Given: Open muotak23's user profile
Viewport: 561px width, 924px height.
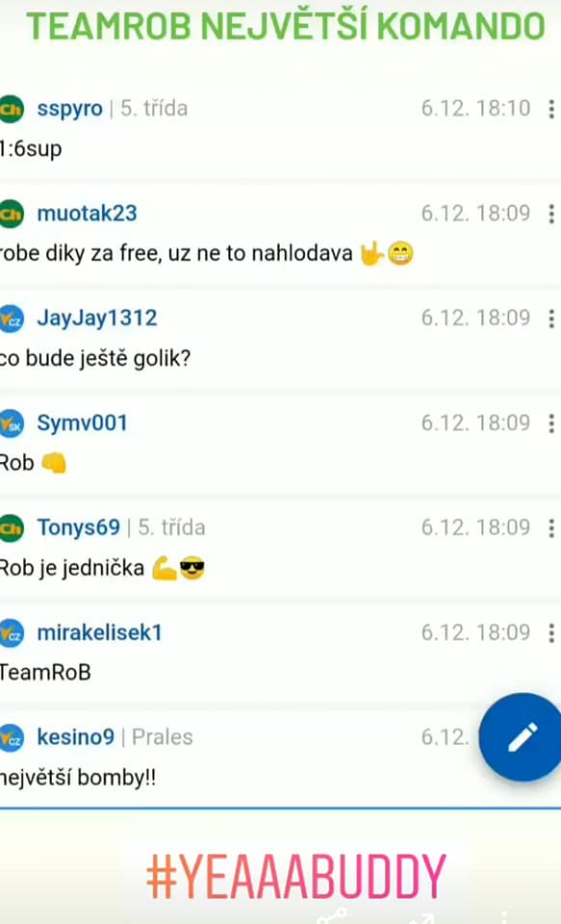Looking at the screenshot, I should click(x=87, y=214).
